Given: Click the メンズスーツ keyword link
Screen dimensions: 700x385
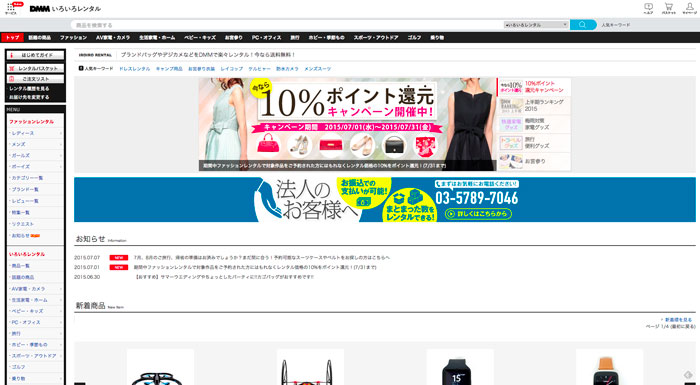Looking at the screenshot, I should click(318, 69).
